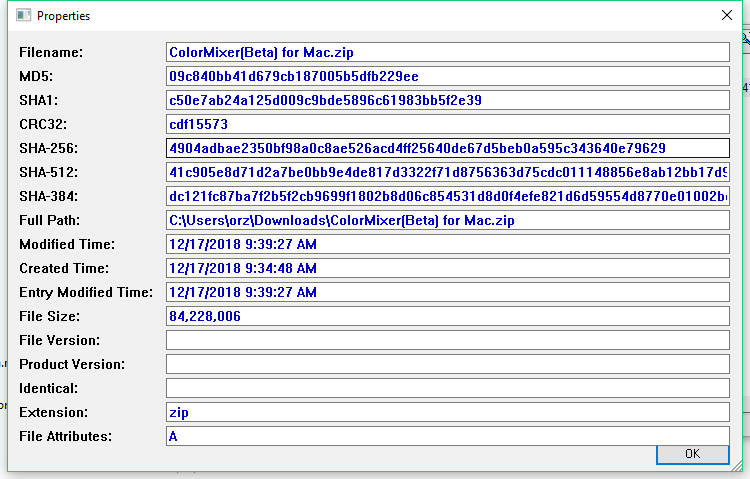750x479 pixels.
Task: Focus the Full Path field
Action: coord(447,220)
